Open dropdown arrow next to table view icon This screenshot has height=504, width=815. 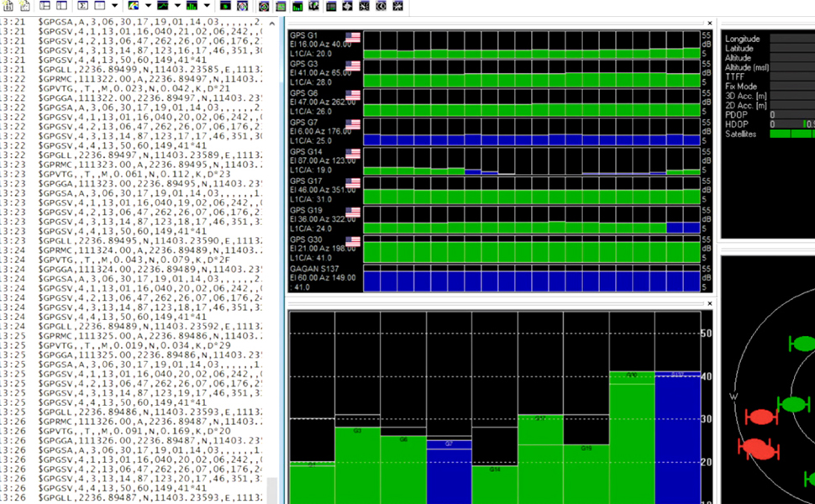coord(113,6)
